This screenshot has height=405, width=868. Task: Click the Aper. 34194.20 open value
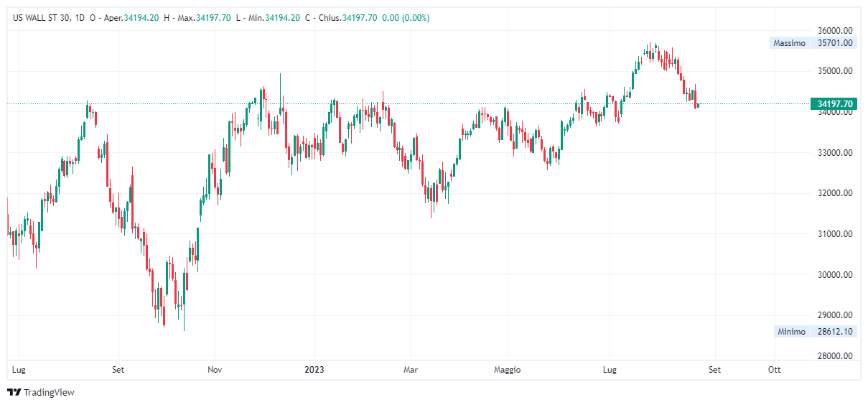click(x=131, y=18)
